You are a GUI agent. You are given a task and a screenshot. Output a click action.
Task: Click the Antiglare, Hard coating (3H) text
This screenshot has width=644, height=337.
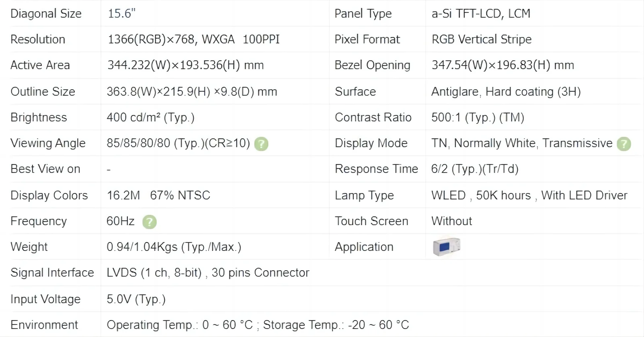point(506,92)
